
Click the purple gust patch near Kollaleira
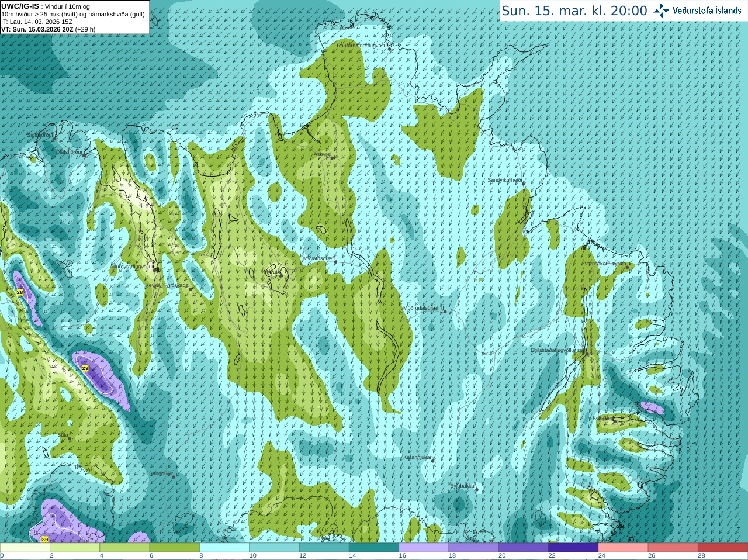coord(652,407)
